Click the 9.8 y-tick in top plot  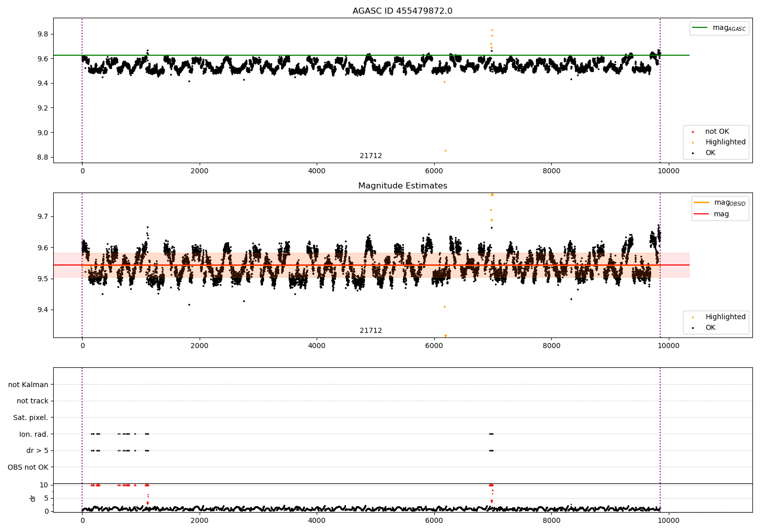42,34
